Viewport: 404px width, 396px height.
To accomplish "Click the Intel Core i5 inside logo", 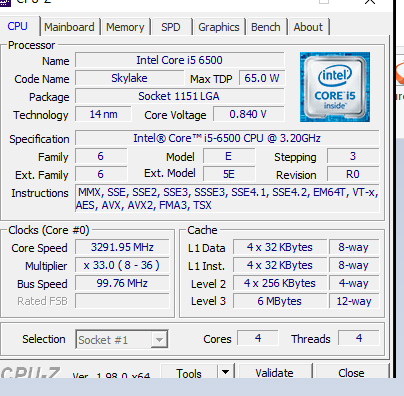I will (x=335, y=87).
